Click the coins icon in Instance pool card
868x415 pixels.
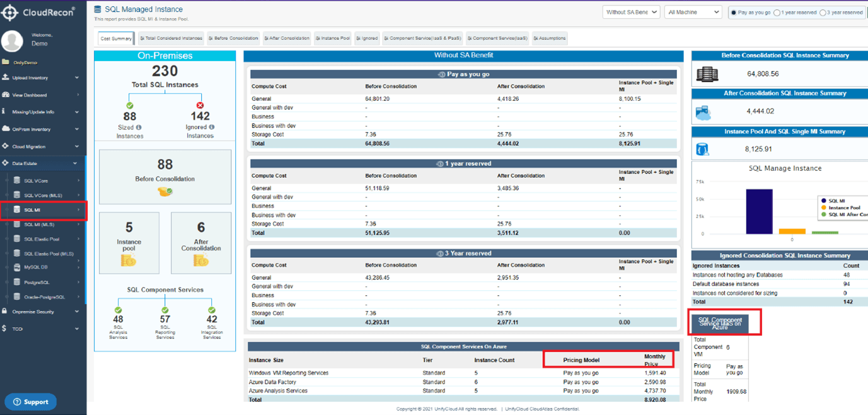pyautogui.click(x=129, y=260)
